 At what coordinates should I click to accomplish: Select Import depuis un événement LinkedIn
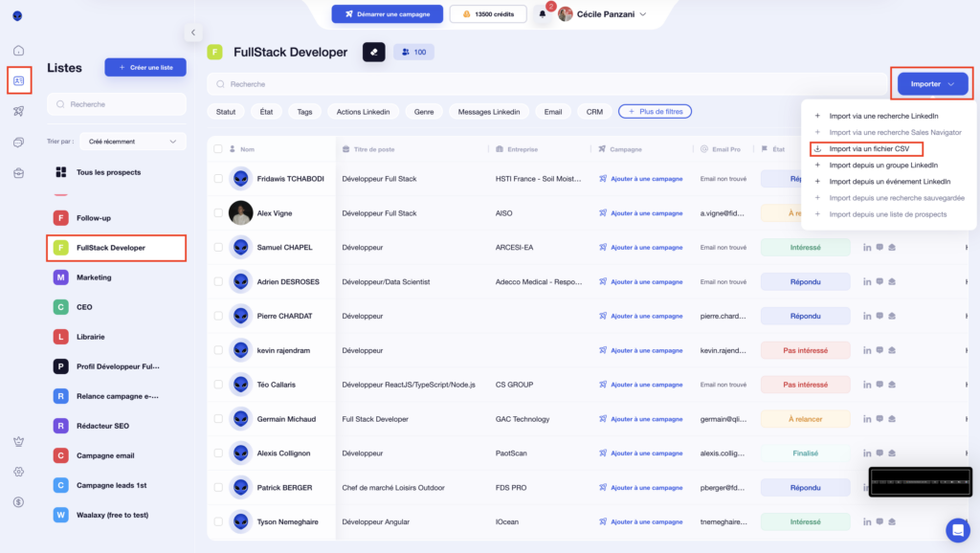(x=889, y=181)
